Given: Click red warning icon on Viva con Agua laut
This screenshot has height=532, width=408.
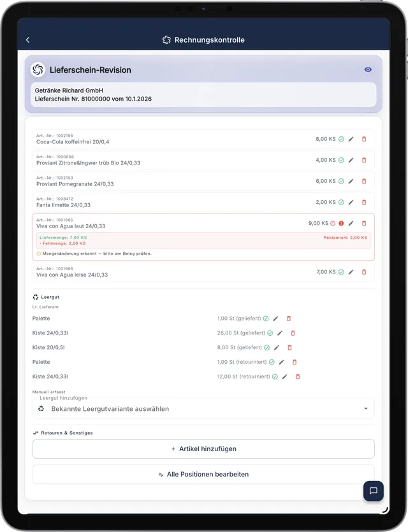Looking at the screenshot, I should [341, 223].
